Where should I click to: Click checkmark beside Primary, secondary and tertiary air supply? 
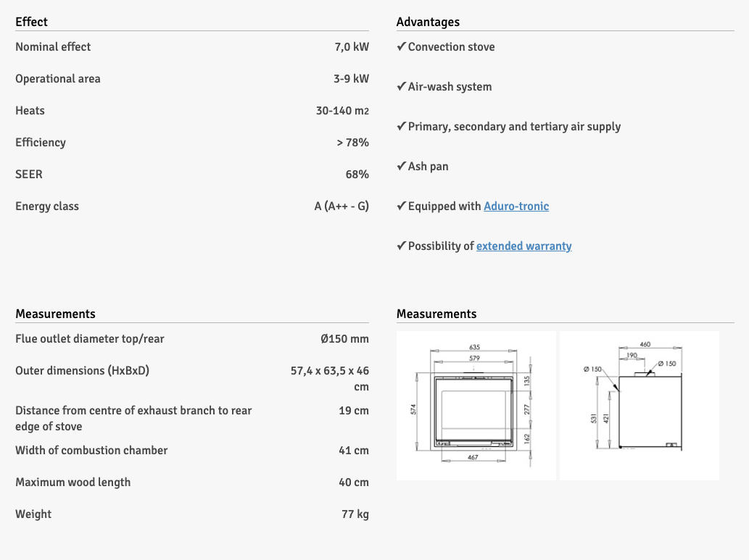(401, 127)
